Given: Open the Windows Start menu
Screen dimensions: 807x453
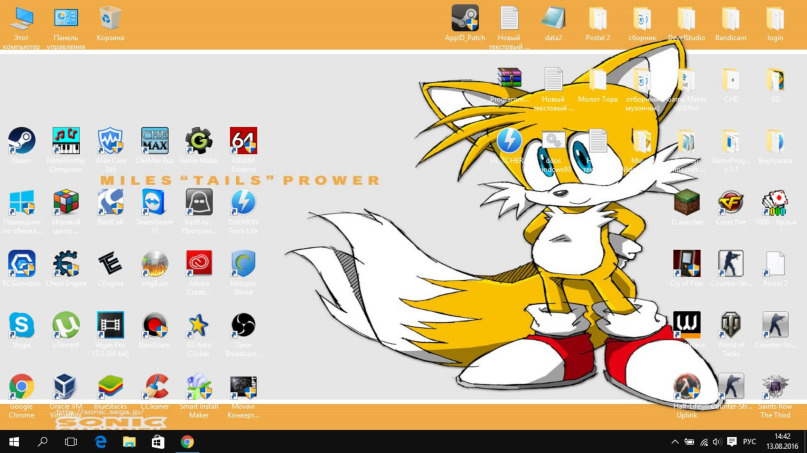Looking at the screenshot, I should point(14,441).
